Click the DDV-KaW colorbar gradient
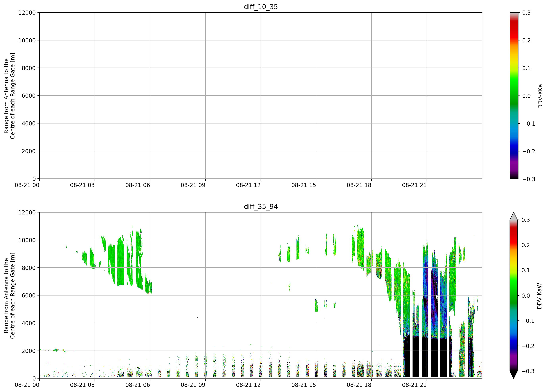 click(x=514, y=295)
